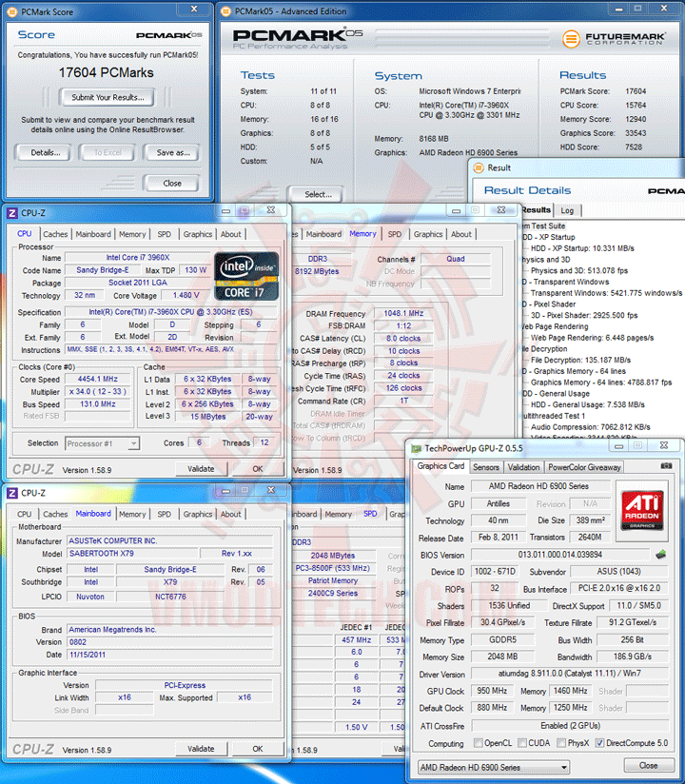Click the Patriot Memory manufacturer value
The width and height of the screenshot is (685, 784).
click(x=333, y=581)
